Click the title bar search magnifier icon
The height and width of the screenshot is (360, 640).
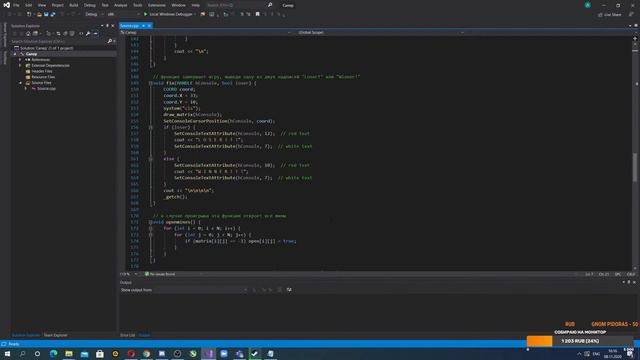(270, 5)
